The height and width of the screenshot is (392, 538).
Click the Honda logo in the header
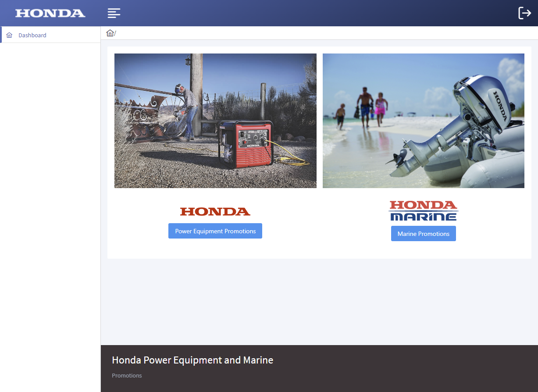click(50, 13)
